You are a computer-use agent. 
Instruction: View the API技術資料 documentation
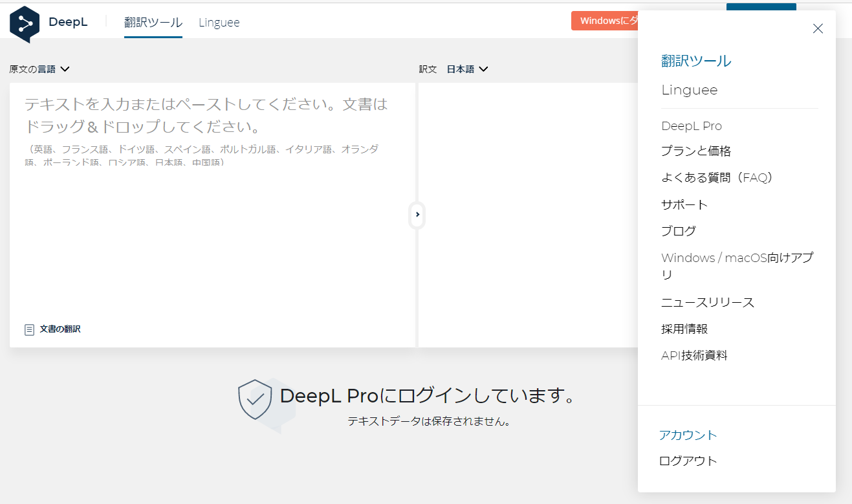coord(695,355)
